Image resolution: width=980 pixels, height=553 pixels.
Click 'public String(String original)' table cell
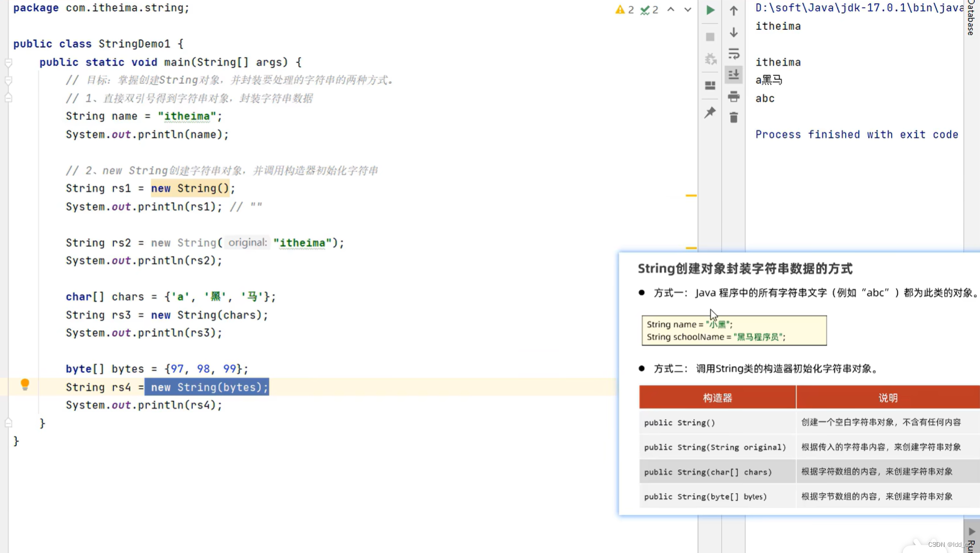[717, 447]
